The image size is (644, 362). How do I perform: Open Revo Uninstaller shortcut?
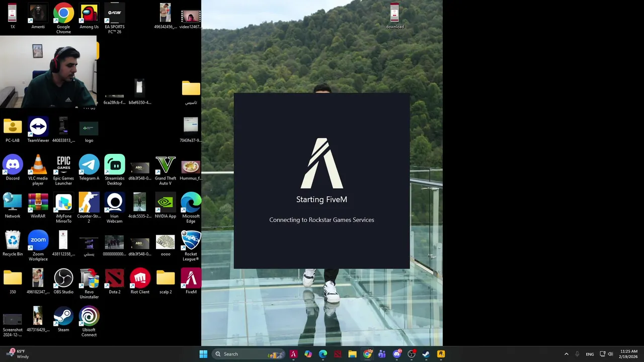[x=89, y=284]
